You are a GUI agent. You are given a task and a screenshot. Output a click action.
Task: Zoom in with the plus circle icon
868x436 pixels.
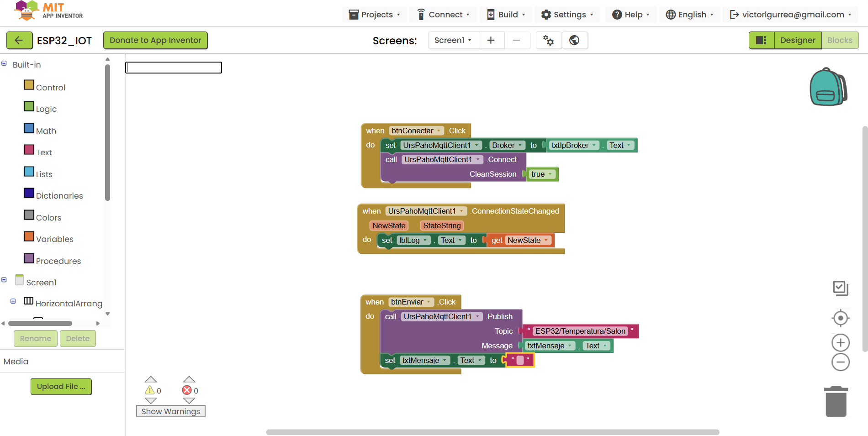pos(840,342)
